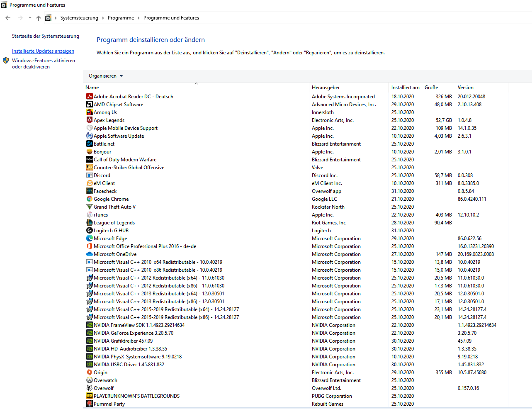Select Microsoft Visual C++ 2015-2019 Redistributable (x64) row
The width and height of the screenshot is (532, 409).
(x=296, y=309)
